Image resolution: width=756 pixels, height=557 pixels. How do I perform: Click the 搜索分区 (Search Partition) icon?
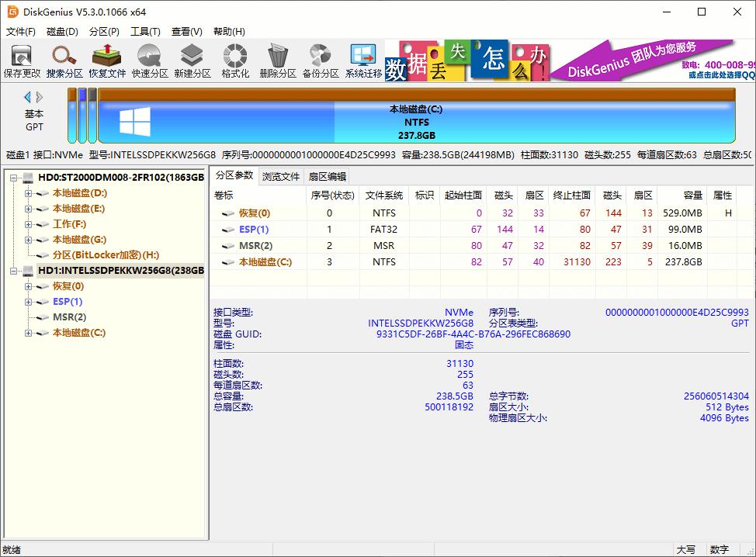tap(64, 61)
